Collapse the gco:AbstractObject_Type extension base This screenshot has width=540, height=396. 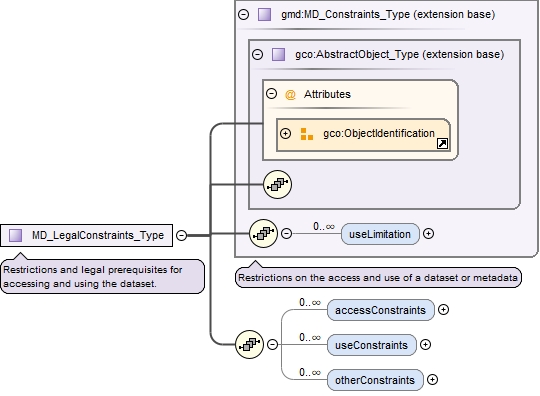pyautogui.click(x=258, y=54)
